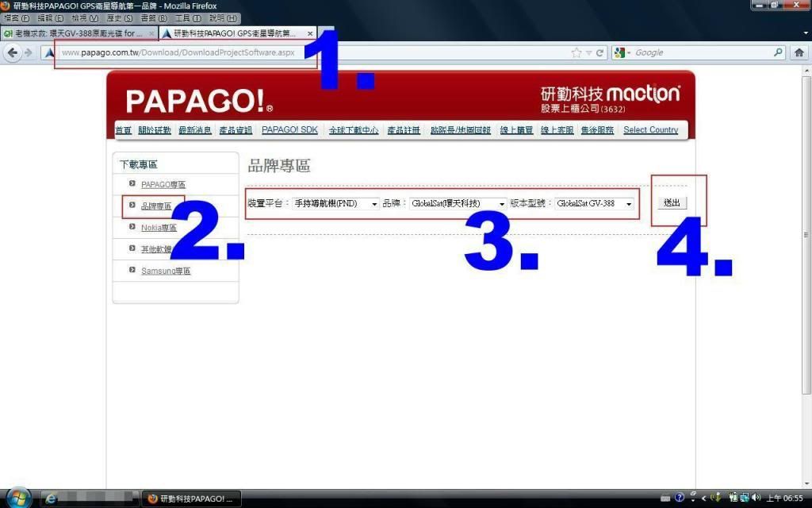Open the 工具 (T) menu
812x508 pixels.
click(187, 18)
